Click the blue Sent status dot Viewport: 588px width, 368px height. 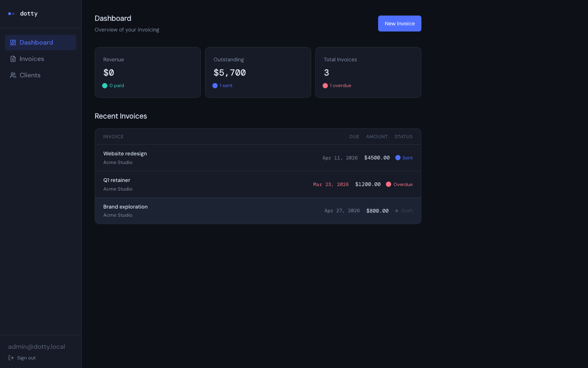pos(398,157)
